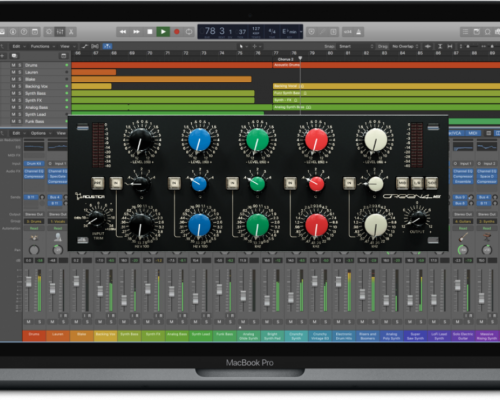The image size is (500, 400).
Task: Click the PRE button on the EQ plugin
Action: click(98, 183)
